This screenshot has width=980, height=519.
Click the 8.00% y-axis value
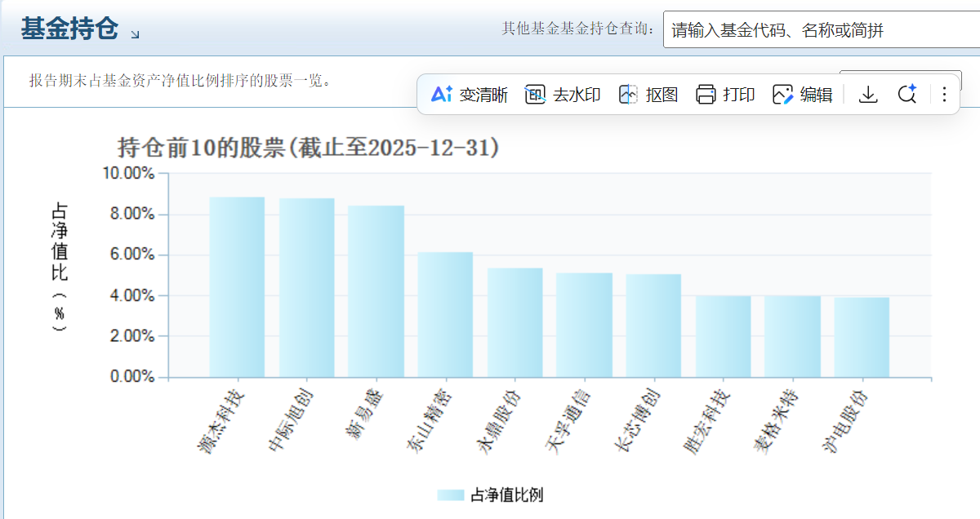click(132, 214)
